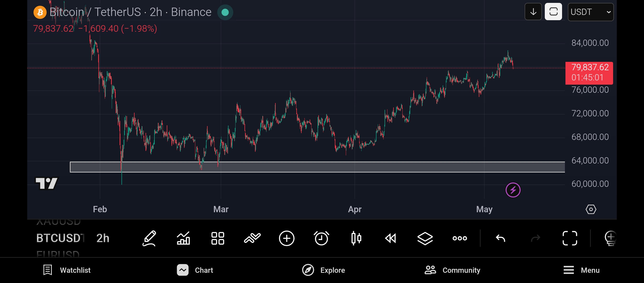
Task: Open chart settings hexagon icon
Action: (x=591, y=209)
